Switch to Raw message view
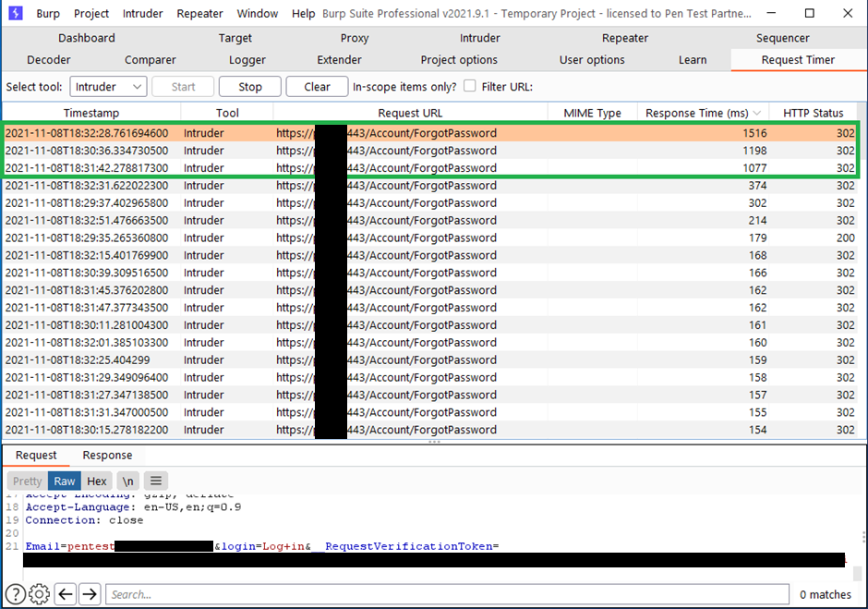The height and width of the screenshot is (609, 868). click(x=65, y=481)
